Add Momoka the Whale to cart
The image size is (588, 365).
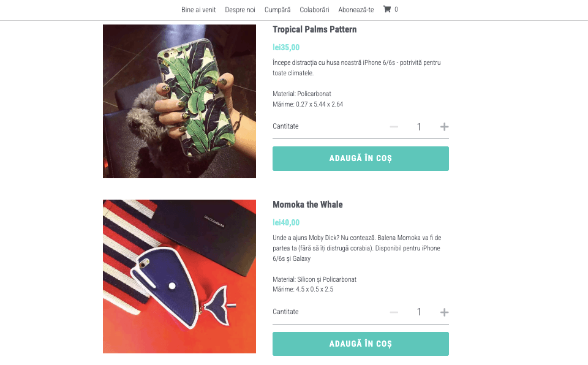coord(360,344)
